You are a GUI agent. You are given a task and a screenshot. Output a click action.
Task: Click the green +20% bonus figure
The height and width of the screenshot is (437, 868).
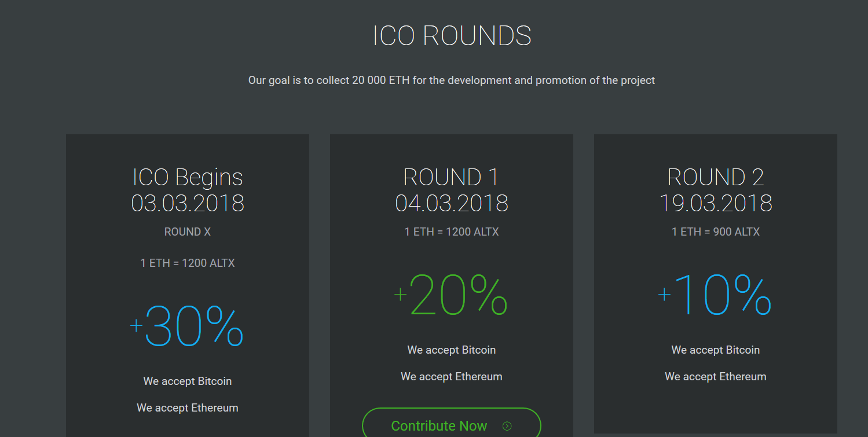click(451, 295)
